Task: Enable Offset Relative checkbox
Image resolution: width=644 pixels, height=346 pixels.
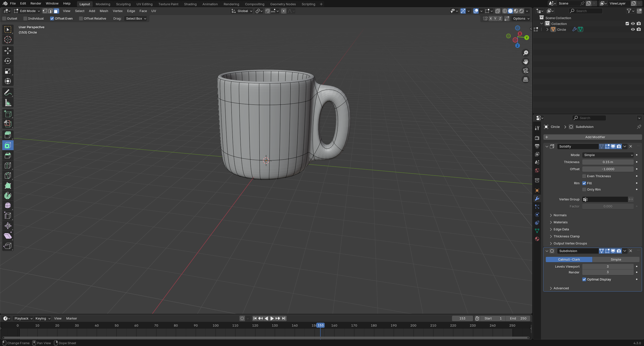Action: (81, 18)
